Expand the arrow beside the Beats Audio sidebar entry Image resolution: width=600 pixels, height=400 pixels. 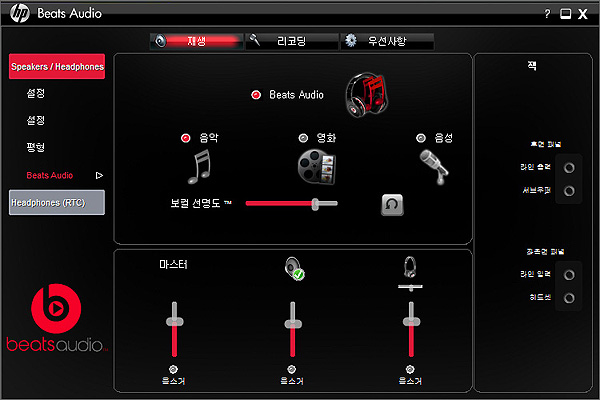click(99, 175)
